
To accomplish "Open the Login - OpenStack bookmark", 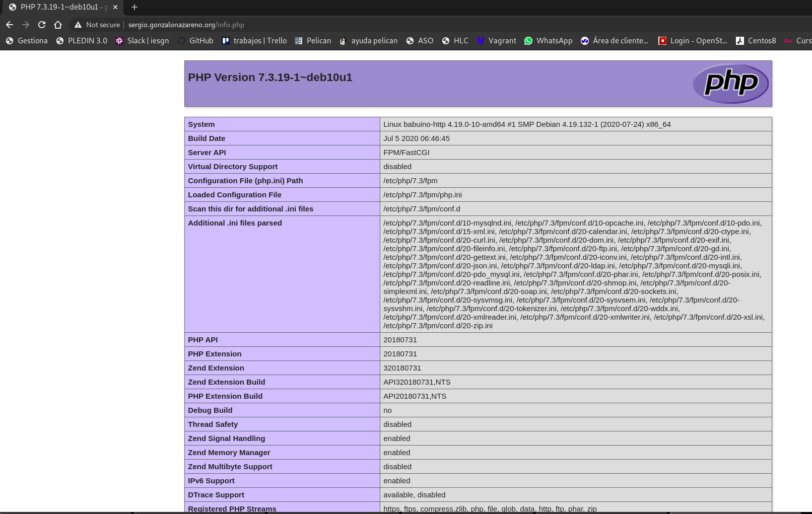I will coord(661,41).
